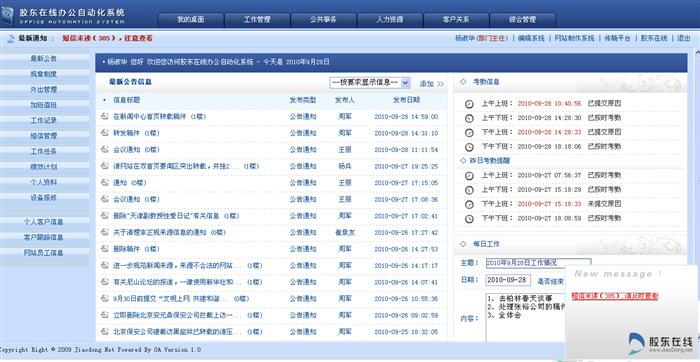The height and width of the screenshot is (362, 700).
Task: Click the icon beside 在新闻中心首页转载稿件
Action: tap(104, 117)
